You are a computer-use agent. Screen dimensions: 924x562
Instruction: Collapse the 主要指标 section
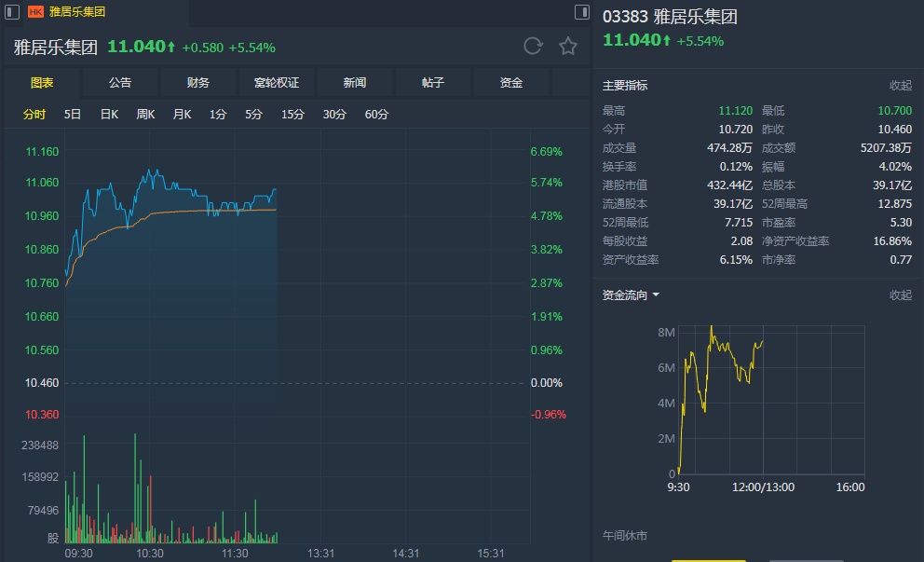click(900, 86)
